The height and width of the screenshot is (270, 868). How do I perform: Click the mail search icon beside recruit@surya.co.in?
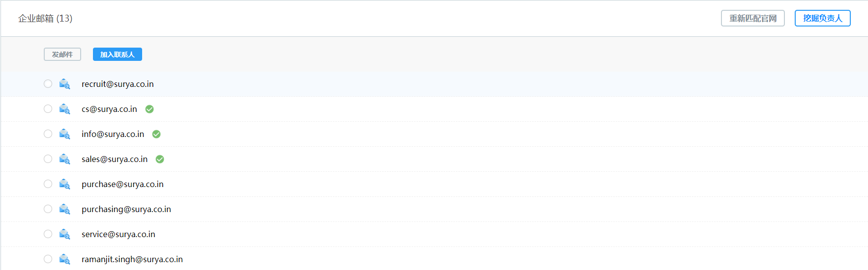(64, 84)
